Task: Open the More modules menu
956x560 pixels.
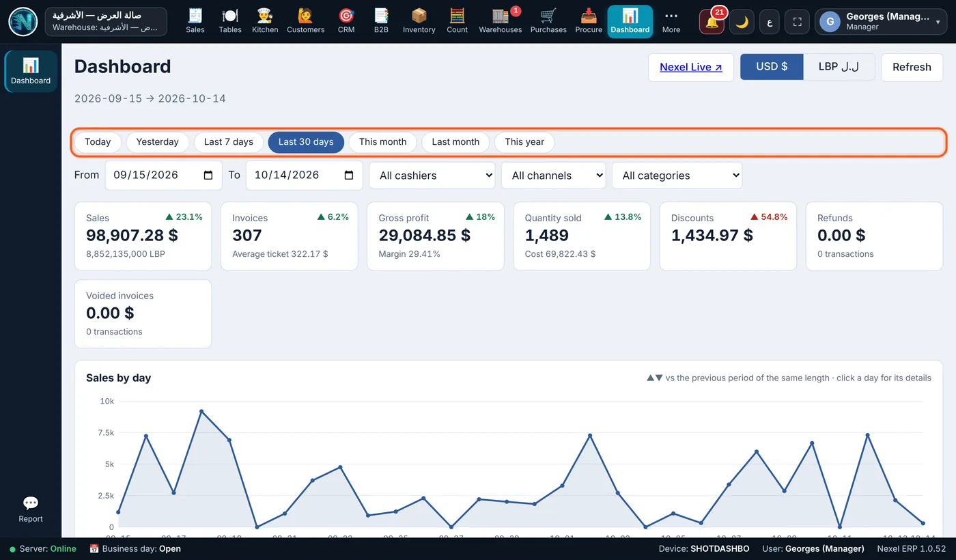Action: [x=671, y=21]
